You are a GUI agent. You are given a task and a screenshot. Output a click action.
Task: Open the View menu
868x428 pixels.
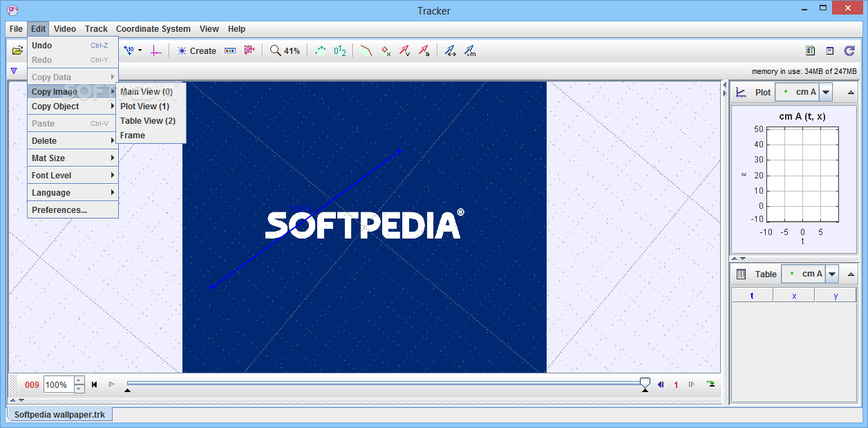click(x=209, y=29)
